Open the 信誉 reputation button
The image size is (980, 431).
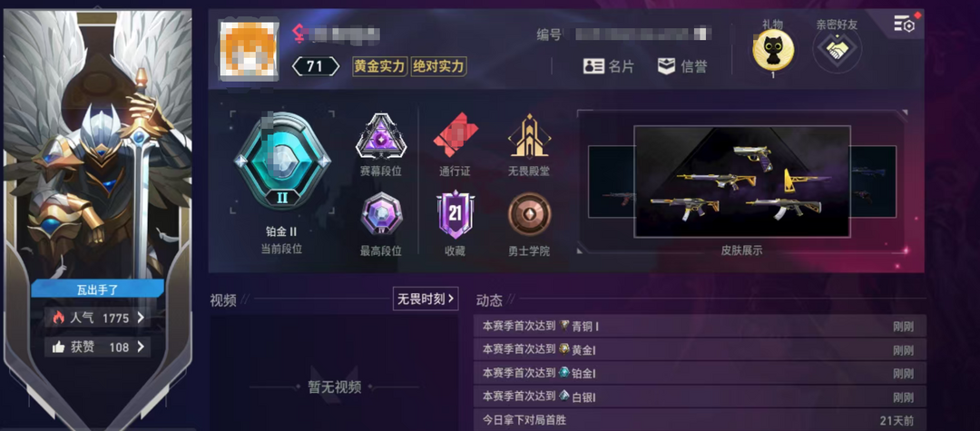pos(681,66)
